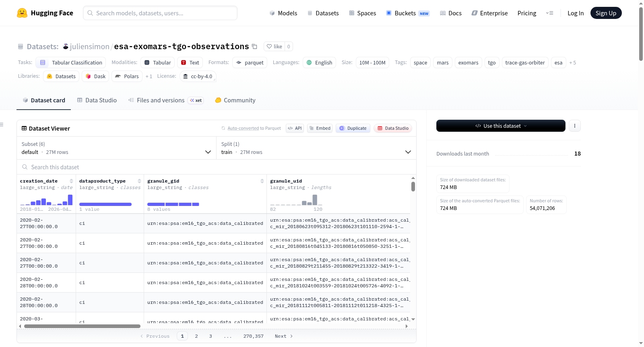
Task: Click the main search models input field
Action: tap(160, 13)
